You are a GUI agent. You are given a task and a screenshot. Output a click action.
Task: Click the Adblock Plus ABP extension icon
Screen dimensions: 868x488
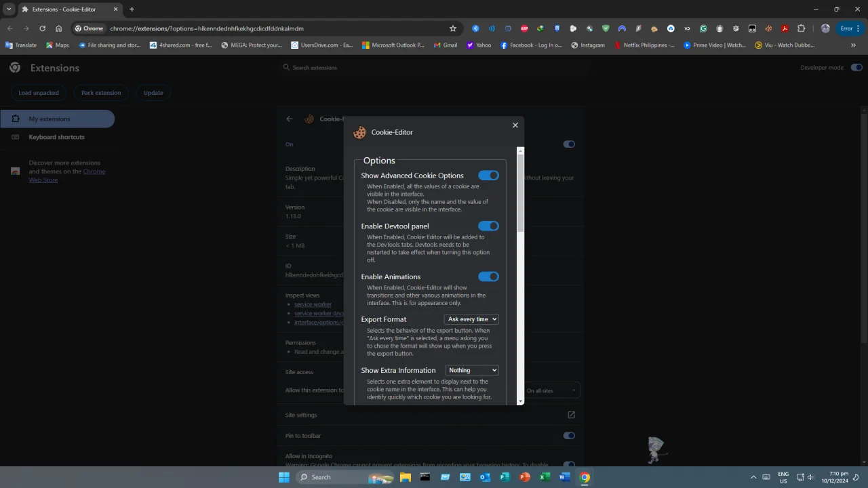(524, 28)
